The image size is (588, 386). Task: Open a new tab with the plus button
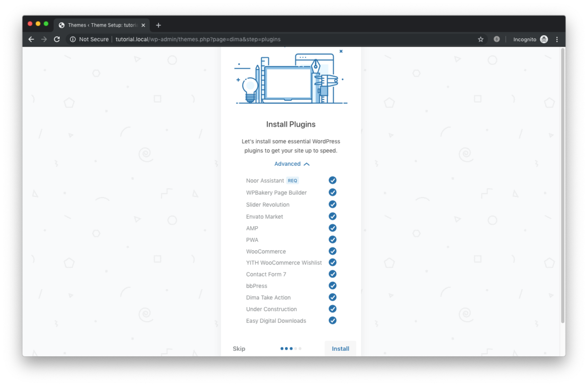pos(158,25)
